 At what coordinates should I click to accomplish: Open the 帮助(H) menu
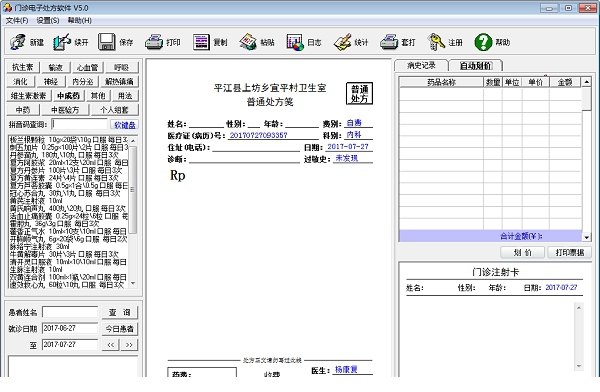[80, 21]
